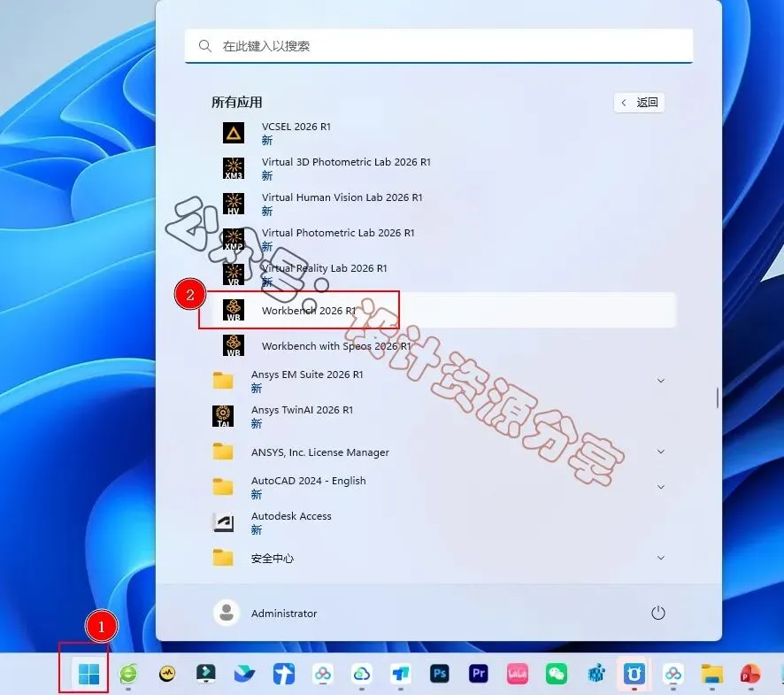Open the green 360 browser taskbar icon
The height and width of the screenshot is (695, 784).
pyautogui.click(x=128, y=674)
